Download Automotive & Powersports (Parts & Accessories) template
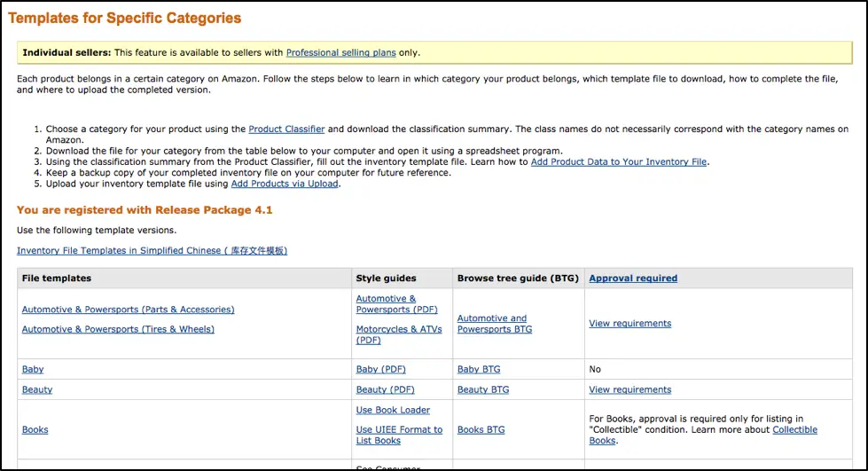This screenshot has width=868, height=471. (x=128, y=310)
